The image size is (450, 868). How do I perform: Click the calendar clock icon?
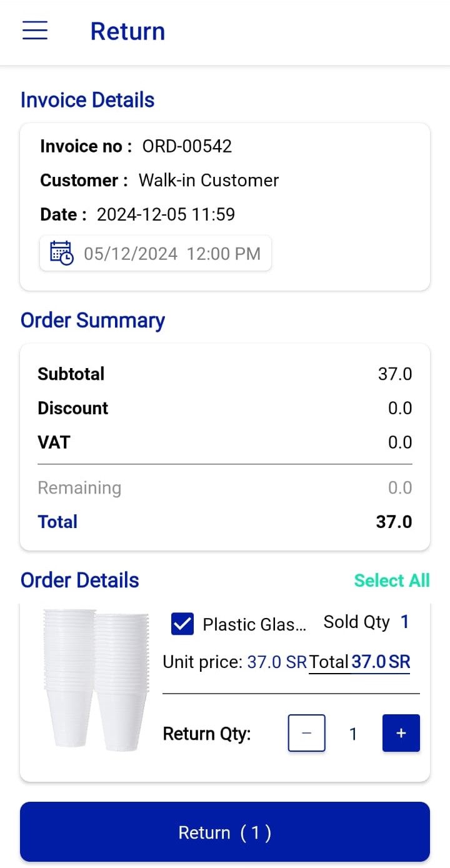pos(61,253)
